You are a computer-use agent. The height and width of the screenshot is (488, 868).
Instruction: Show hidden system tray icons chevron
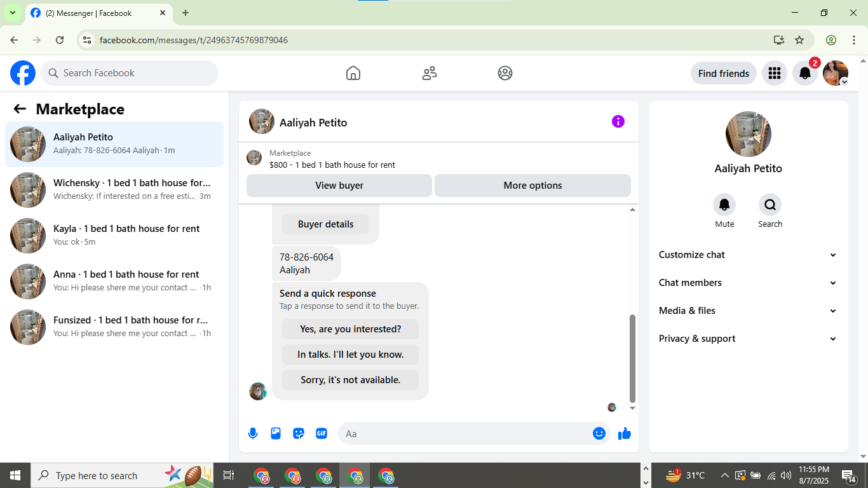[x=724, y=475]
